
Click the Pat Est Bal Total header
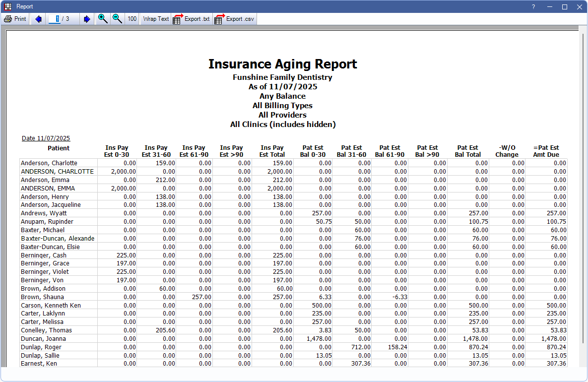(467, 151)
